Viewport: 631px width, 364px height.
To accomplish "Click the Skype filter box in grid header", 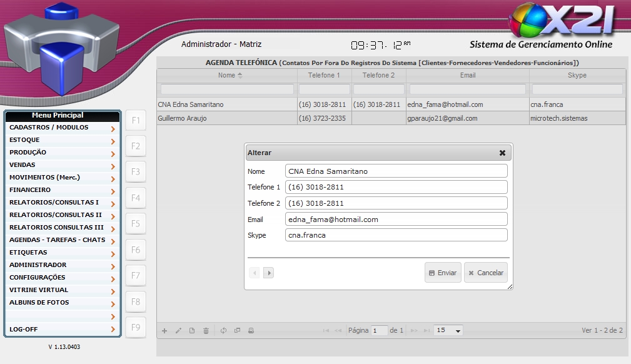I will (x=577, y=89).
